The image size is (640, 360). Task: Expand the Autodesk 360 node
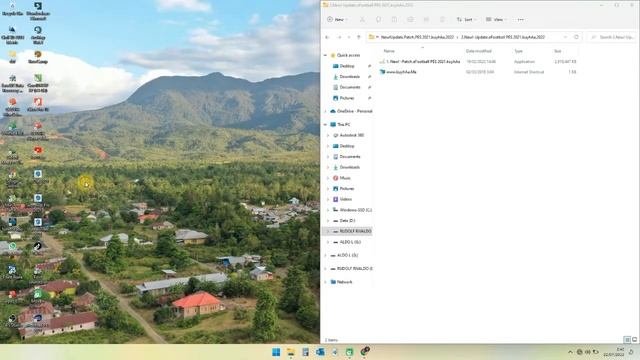[328, 135]
